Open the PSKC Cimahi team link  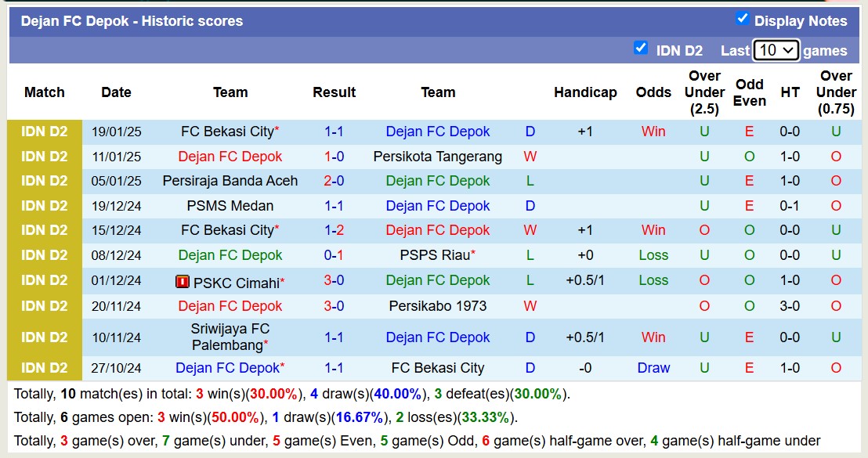(x=236, y=281)
